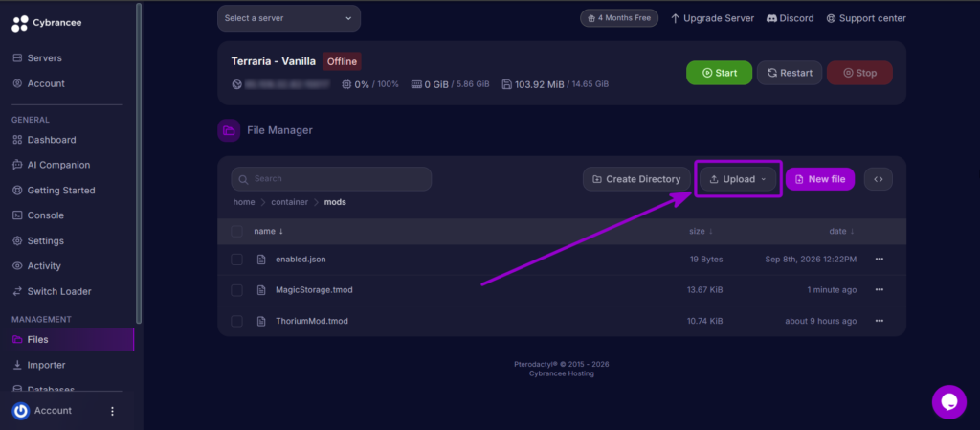Open the live chat bubble
980x430 pixels.
pyautogui.click(x=948, y=402)
